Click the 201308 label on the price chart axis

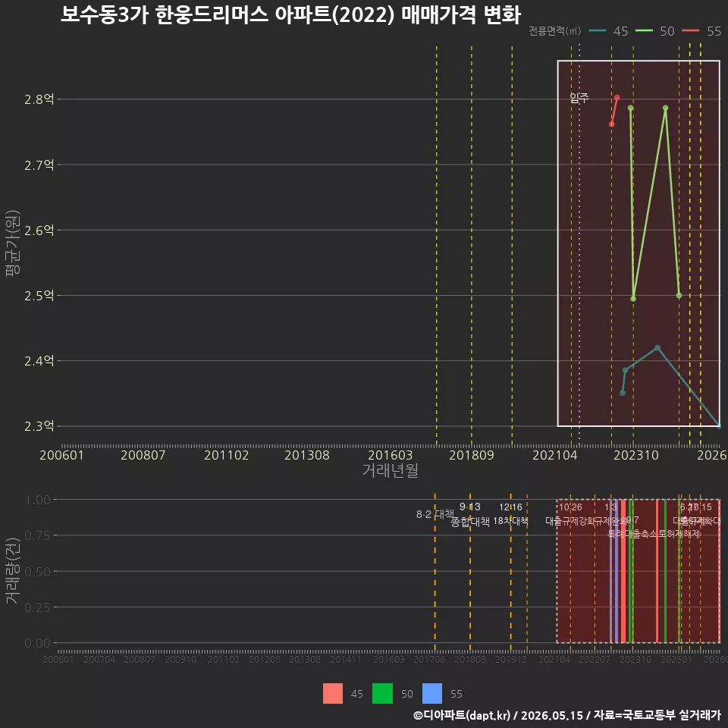[x=307, y=455]
